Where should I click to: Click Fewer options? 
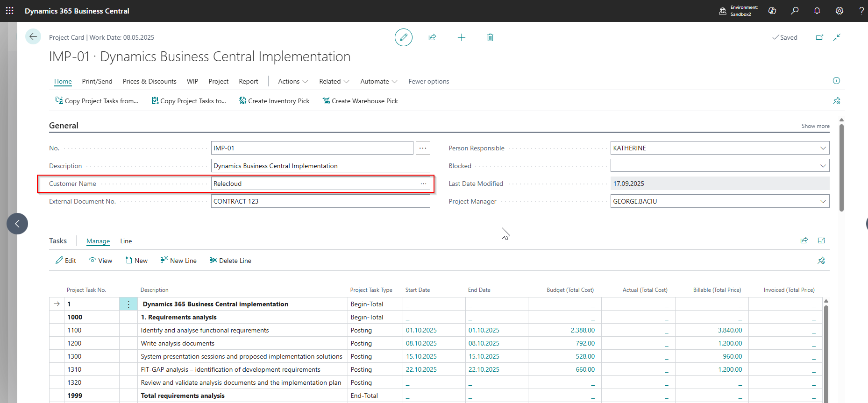click(x=429, y=81)
